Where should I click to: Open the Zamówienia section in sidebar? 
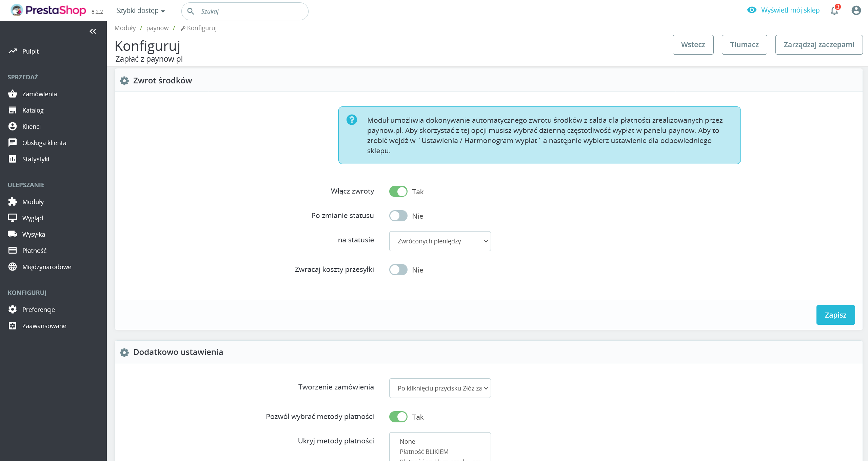coord(39,94)
